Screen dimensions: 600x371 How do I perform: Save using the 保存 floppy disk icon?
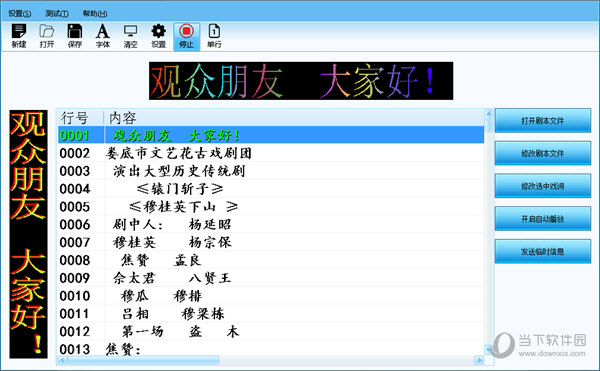(x=75, y=36)
